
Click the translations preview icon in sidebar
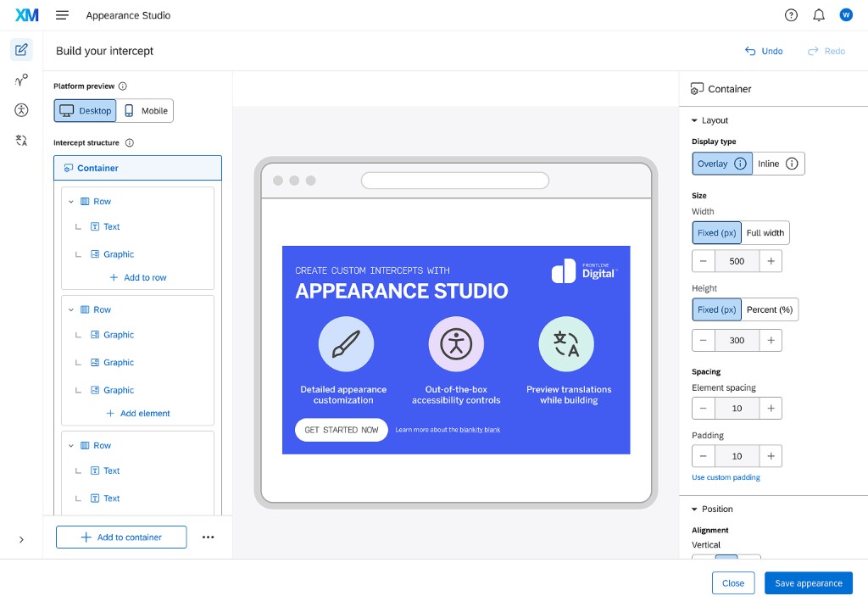[x=21, y=140]
